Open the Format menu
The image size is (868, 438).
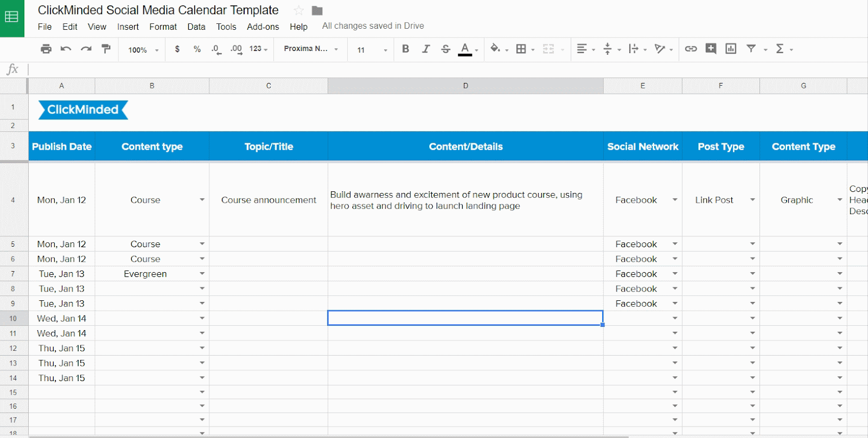[163, 27]
